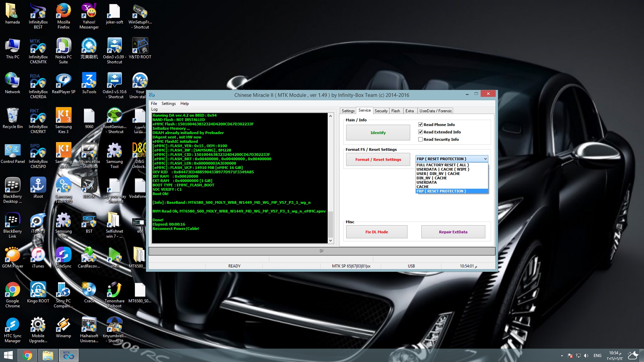Collapse the FRP reset protection dropdown arrow
The height and width of the screenshot is (362, 644).
pos(485,159)
